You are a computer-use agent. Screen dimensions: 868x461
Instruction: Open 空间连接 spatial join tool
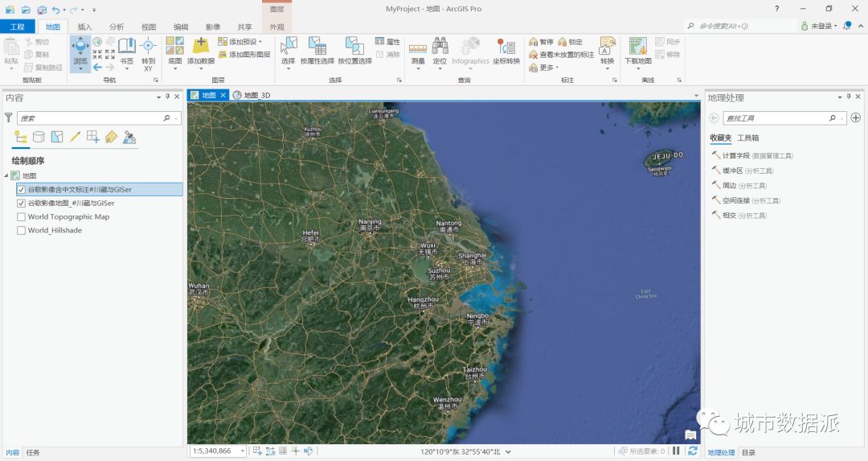point(746,200)
